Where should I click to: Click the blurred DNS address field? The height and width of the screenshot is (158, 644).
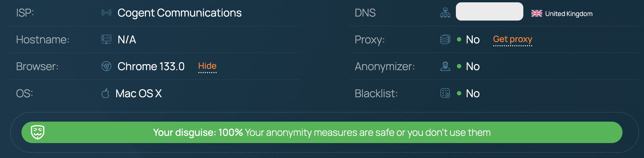click(x=489, y=12)
